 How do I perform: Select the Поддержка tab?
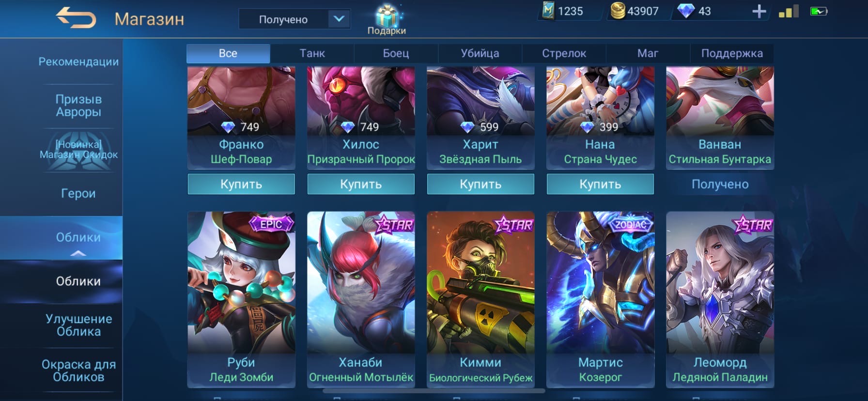tap(732, 53)
